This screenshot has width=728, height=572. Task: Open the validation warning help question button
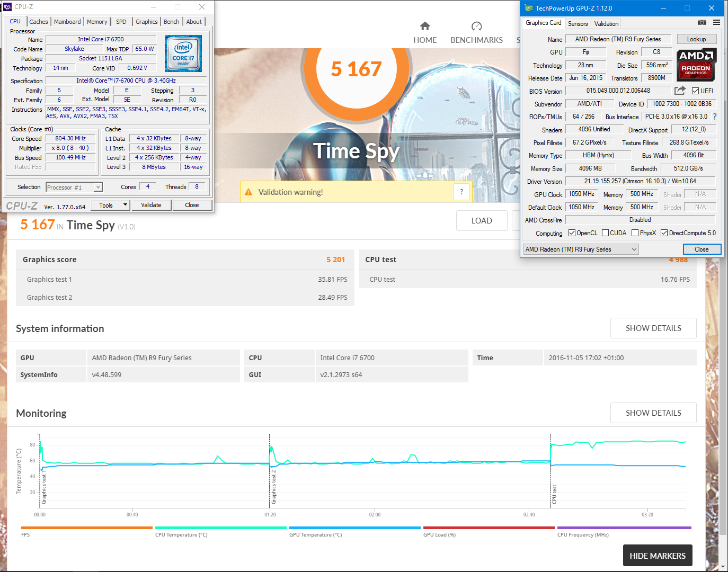coord(461,192)
